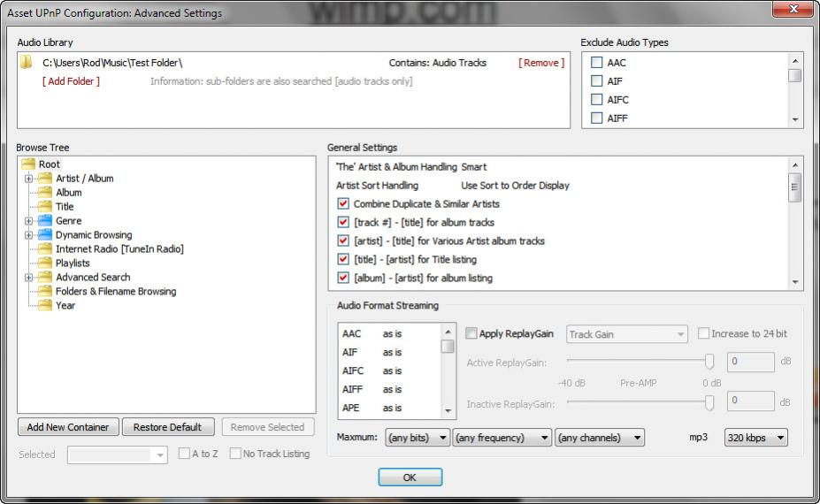Screen dimensions: 820x504
Task: Click the Active ReplayGain slider handle
Action: click(709, 361)
